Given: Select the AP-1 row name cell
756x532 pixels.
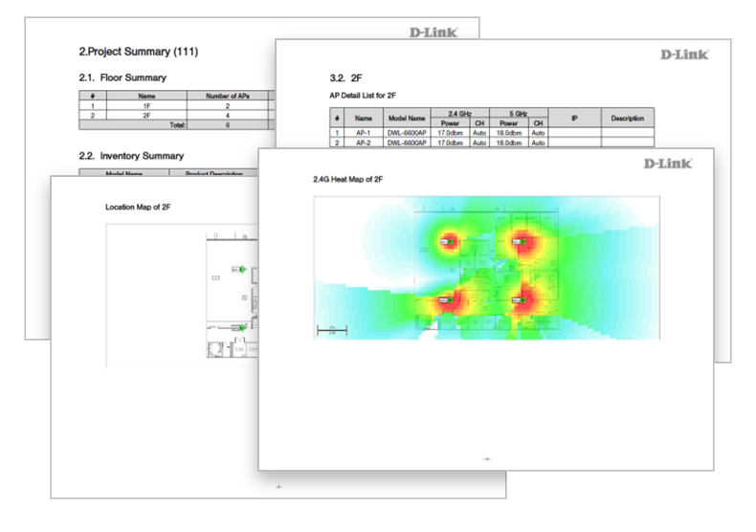Looking at the screenshot, I should 363,133.
